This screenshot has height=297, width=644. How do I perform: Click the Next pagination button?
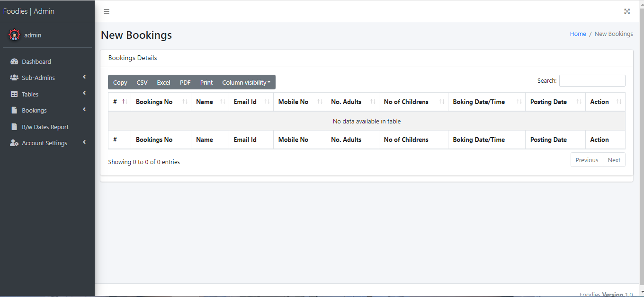(x=614, y=160)
